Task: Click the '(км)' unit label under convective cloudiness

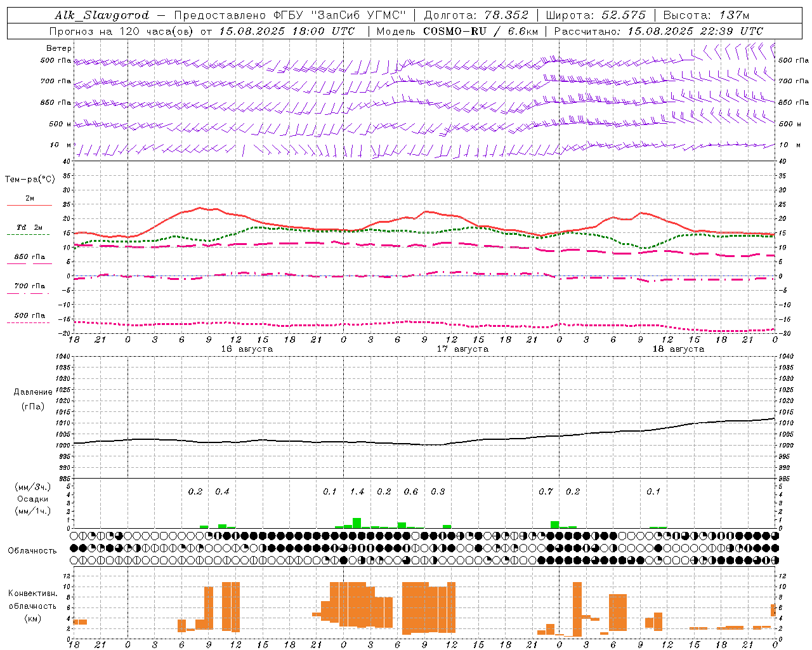Action: tap(32, 618)
